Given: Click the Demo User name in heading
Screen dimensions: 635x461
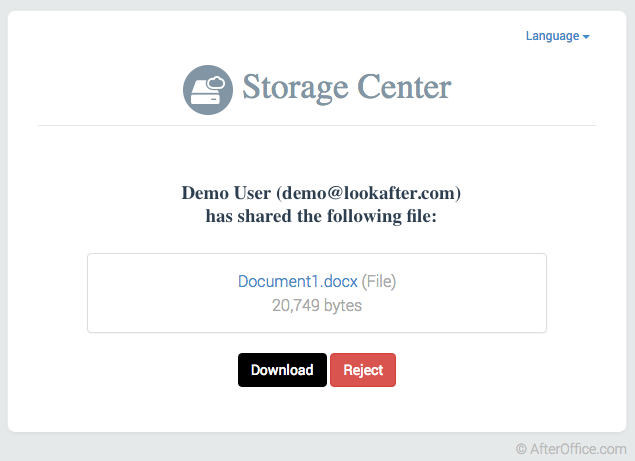Looking at the screenshot, I should point(226,192).
